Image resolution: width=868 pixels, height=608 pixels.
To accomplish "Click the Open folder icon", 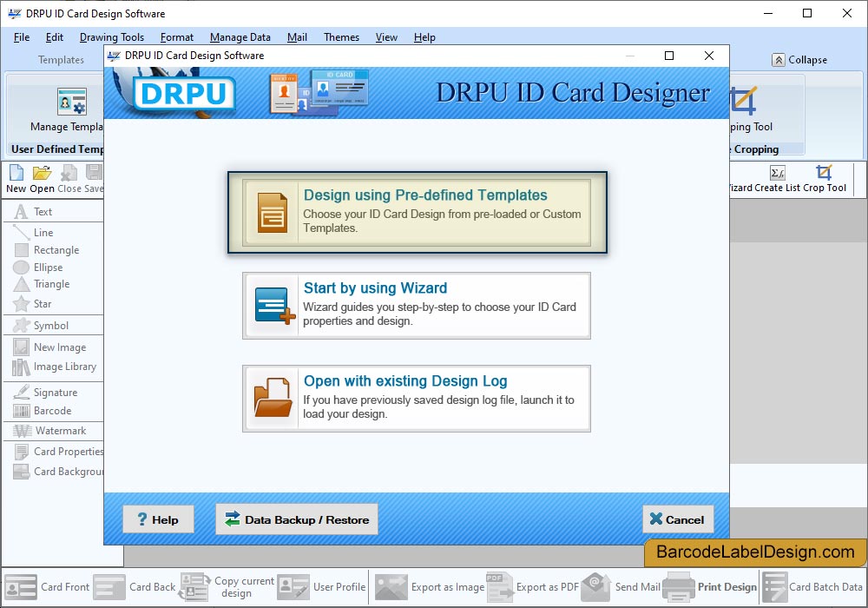I will [42, 173].
